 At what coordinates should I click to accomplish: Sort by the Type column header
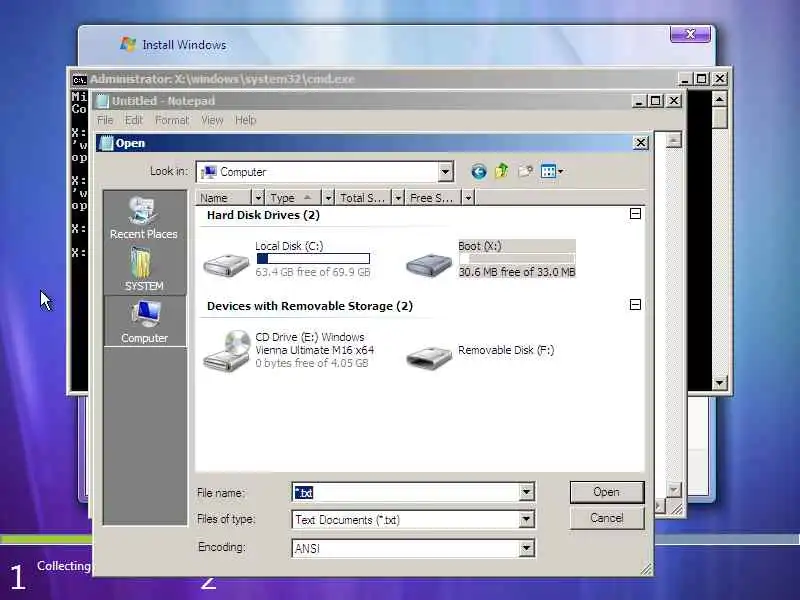pos(293,197)
